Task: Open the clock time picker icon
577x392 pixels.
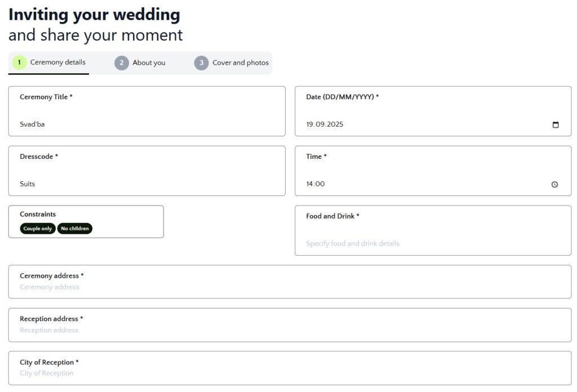Action: click(x=554, y=184)
